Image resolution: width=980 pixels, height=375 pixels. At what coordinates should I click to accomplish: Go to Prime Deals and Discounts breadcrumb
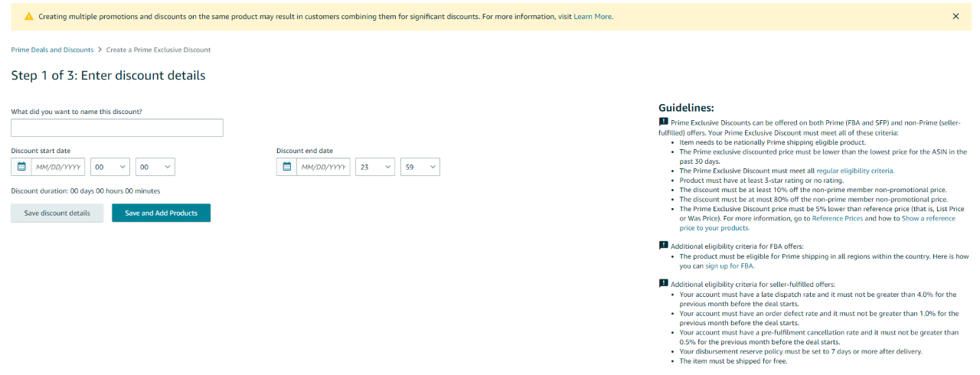[52, 50]
